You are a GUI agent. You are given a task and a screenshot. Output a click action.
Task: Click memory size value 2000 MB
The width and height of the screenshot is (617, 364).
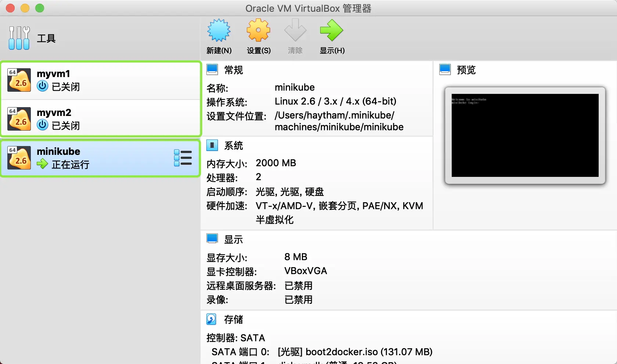point(276,163)
